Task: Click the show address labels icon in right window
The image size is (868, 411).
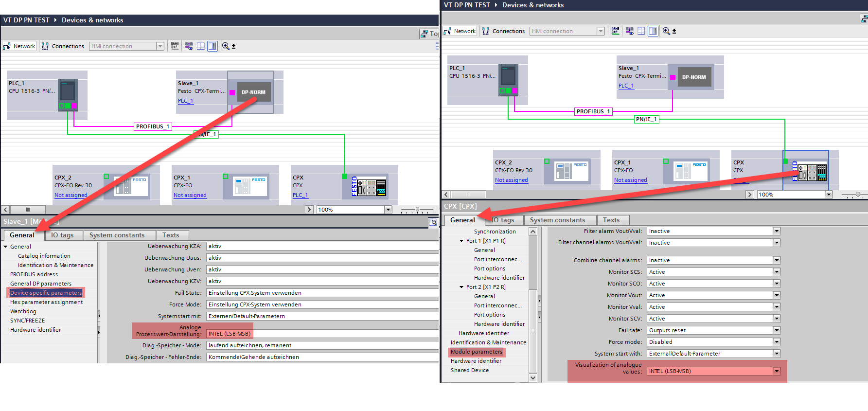Action: coord(629,31)
